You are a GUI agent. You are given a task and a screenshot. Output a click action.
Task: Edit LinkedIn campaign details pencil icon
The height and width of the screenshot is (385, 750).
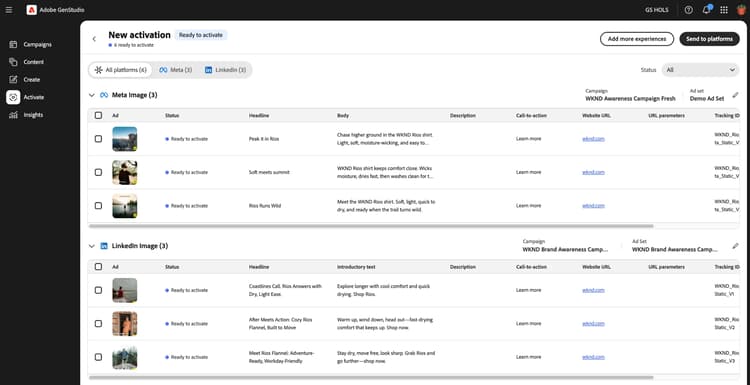(x=735, y=246)
